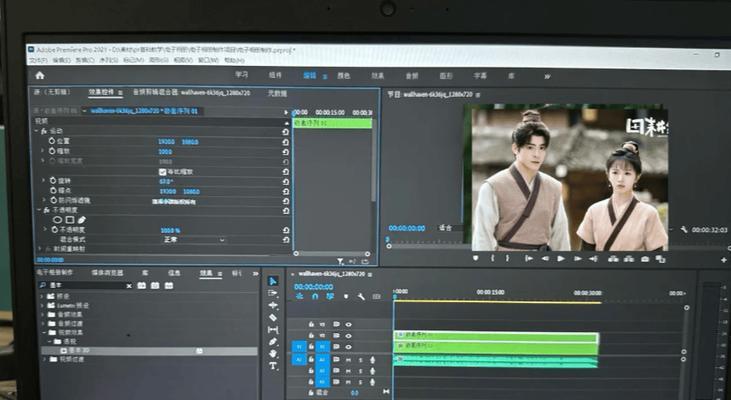
Task: Expand the Scale property twirl
Action: tap(43, 151)
